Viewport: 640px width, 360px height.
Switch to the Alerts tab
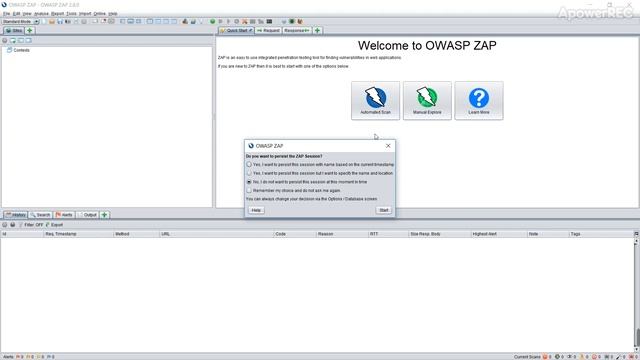click(64, 215)
